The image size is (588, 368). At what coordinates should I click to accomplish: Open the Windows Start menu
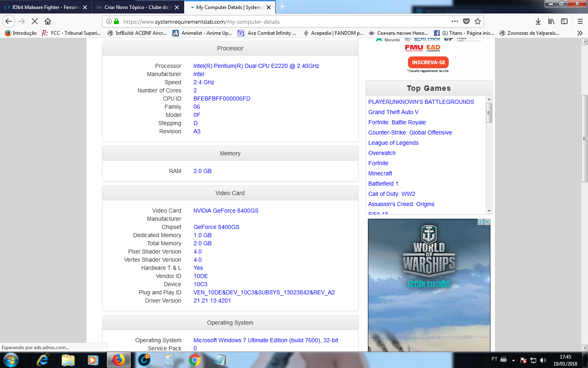pyautogui.click(x=11, y=360)
